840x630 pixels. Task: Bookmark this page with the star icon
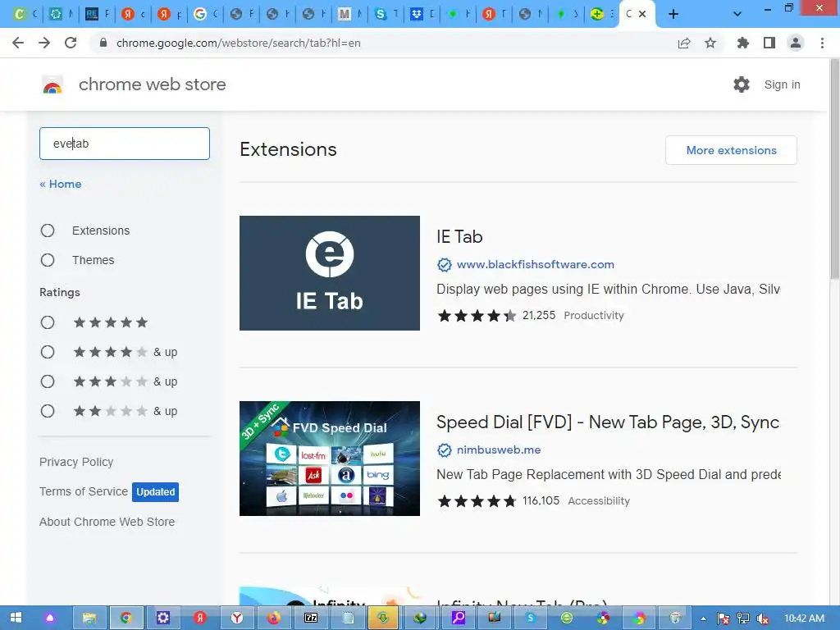[x=710, y=43]
